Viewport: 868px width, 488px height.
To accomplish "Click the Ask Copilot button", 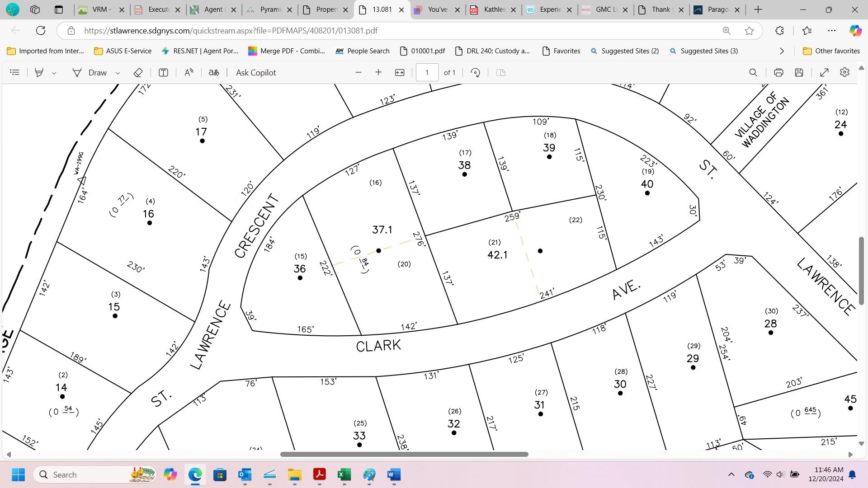I will coord(255,72).
